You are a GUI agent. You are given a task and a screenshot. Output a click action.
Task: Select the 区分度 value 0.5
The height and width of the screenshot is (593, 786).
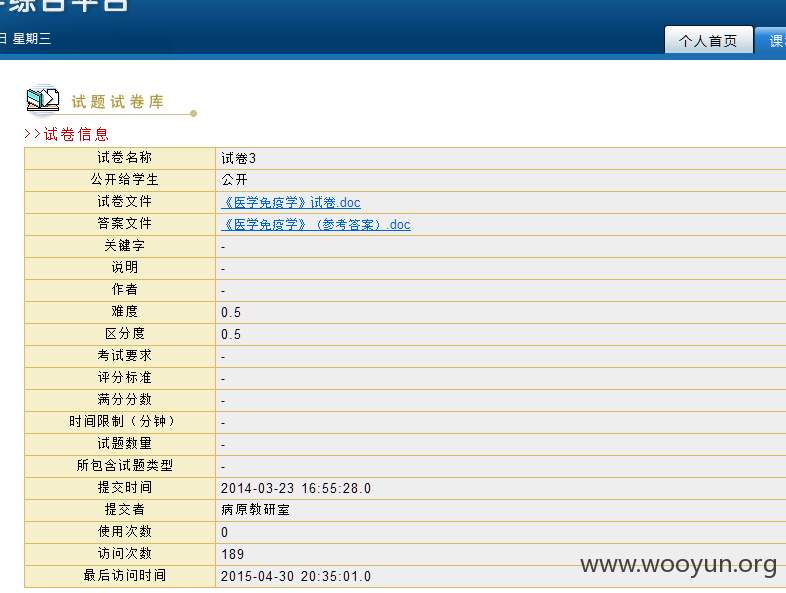231,334
